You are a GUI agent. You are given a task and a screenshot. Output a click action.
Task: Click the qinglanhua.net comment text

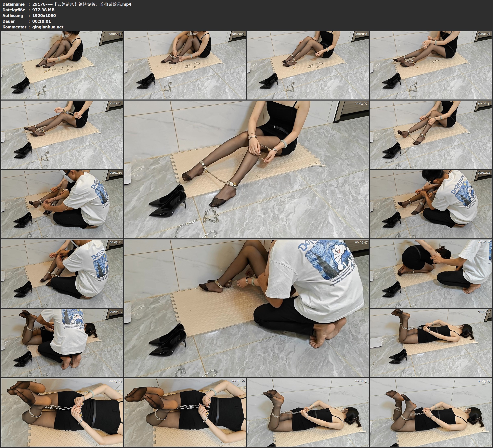click(48, 27)
